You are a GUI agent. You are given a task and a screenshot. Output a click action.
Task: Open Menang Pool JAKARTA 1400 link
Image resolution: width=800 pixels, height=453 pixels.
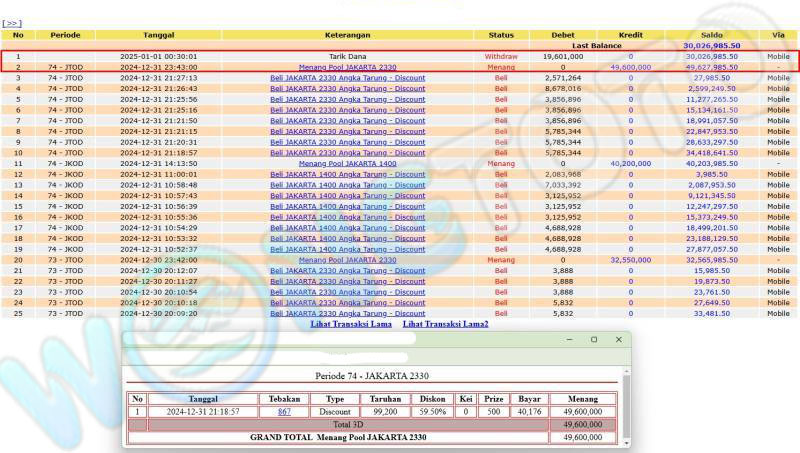(x=347, y=163)
